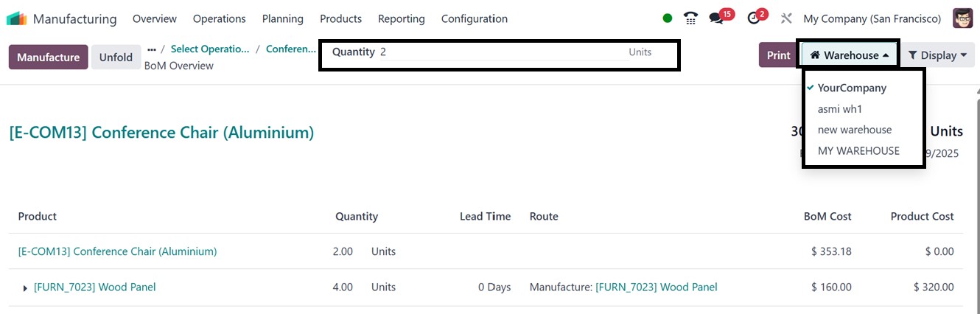Open the Manufacturing app logo icon
This screenshot has height=314, width=980.
coord(16,18)
